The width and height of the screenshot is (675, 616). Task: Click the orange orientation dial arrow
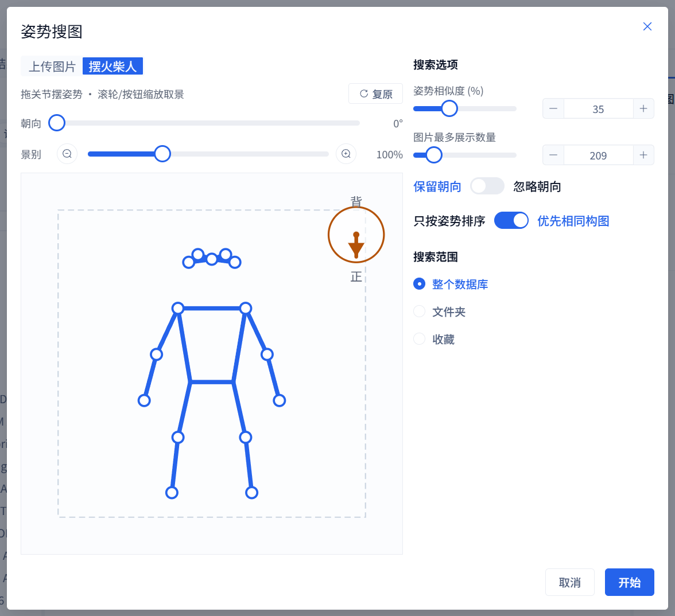[x=356, y=245]
